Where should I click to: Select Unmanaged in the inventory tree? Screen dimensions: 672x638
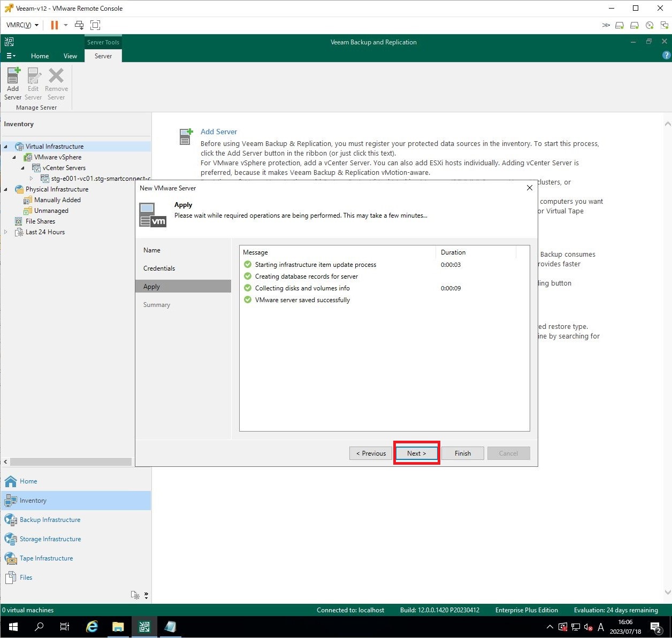51,211
